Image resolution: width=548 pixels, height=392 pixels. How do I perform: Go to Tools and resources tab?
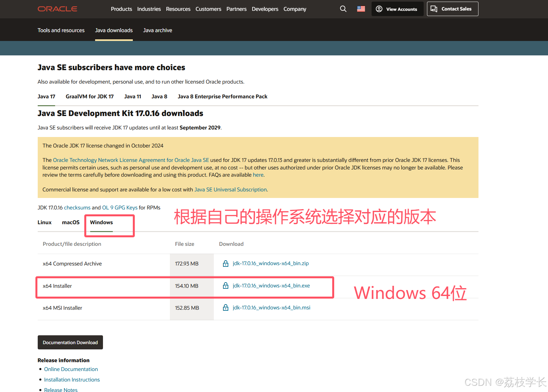(61, 30)
